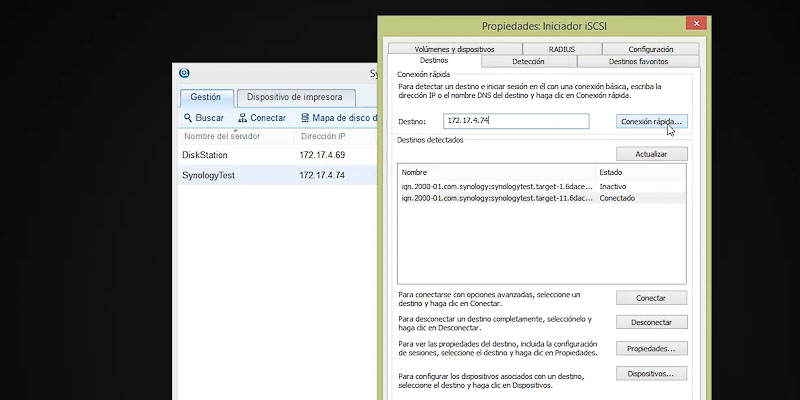The image size is (800, 400).
Task: Click the Conectado status cell
Action: (x=617, y=198)
